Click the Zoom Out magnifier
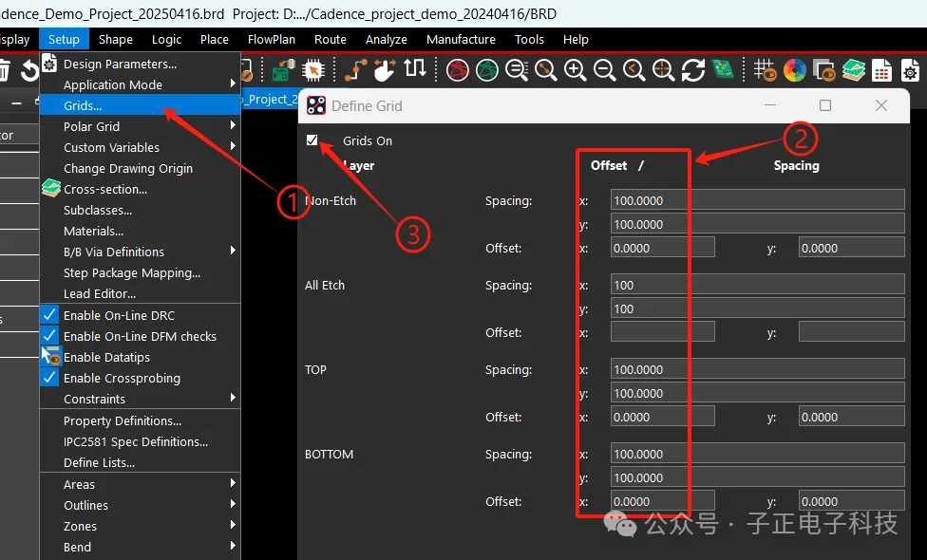The width and height of the screenshot is (927, 560). coord(604,70)
